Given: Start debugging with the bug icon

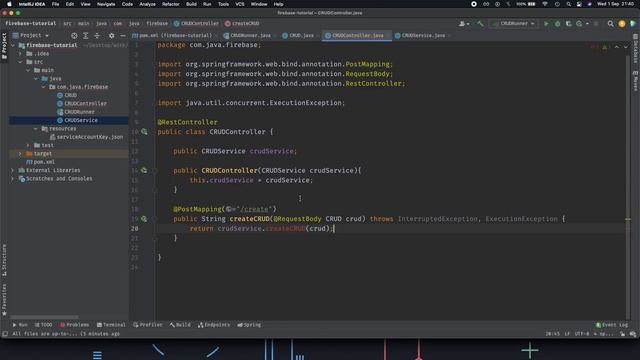Looking at the screenshot, I should pyautogui.click(x=558, y=24).
